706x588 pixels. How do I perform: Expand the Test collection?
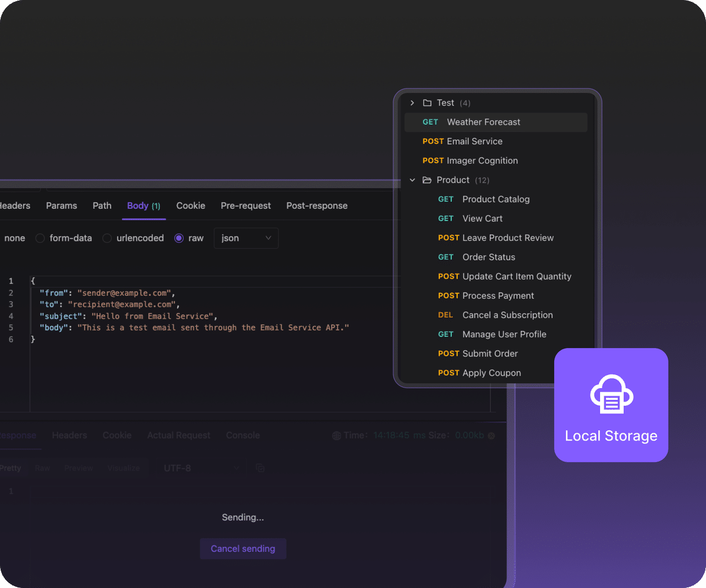(x=412, y=102)
